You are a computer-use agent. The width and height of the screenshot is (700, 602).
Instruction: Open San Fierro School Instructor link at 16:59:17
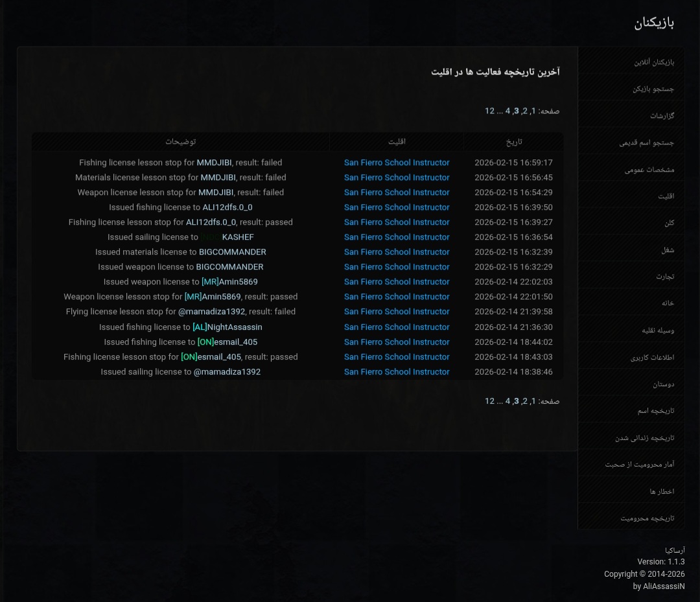coord(396,163)
